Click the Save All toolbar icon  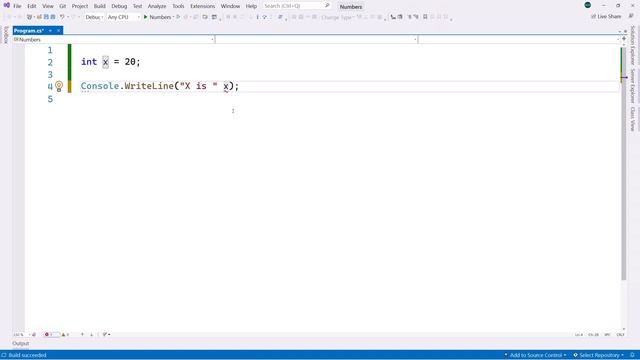click(x=53, y=17)
